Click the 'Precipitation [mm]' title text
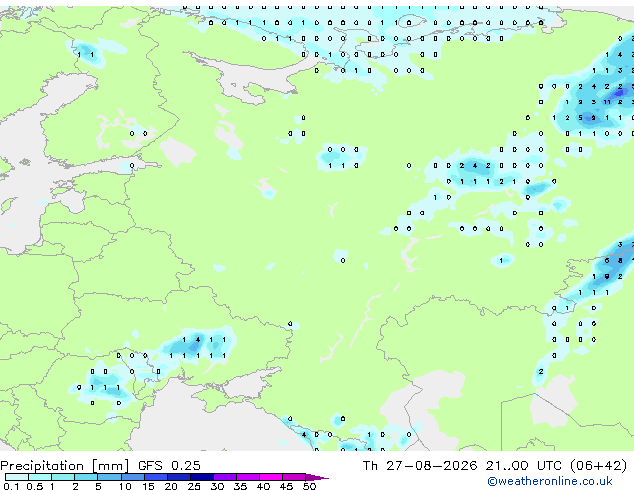The width and height of the screenshot is (634, 490). [65, 466]
